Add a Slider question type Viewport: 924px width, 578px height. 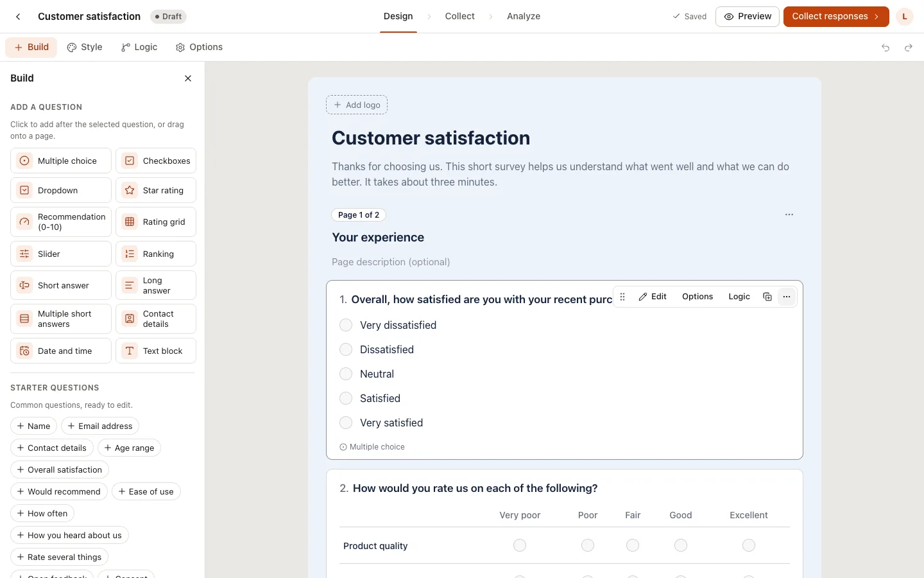click(61, 254)
